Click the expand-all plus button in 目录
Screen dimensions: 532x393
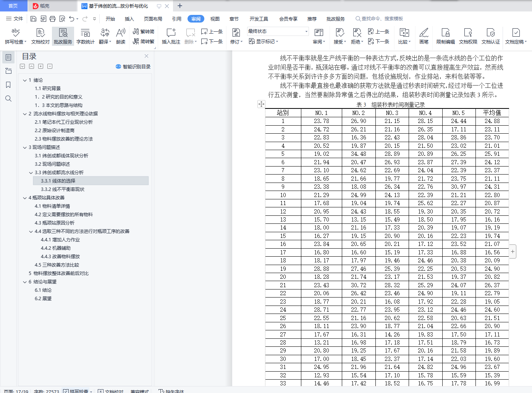pos(40,66)
